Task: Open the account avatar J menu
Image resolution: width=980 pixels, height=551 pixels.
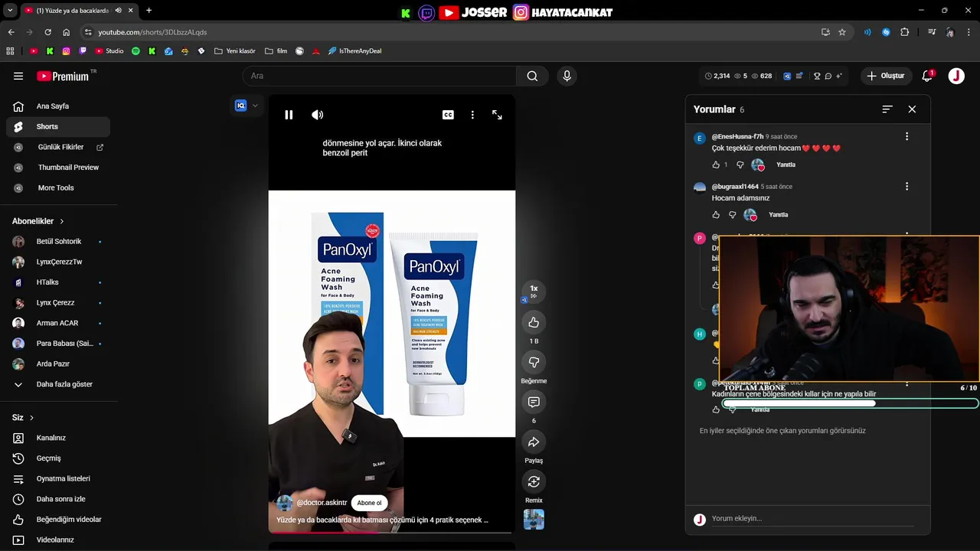Action: click(x=956, y=76)
